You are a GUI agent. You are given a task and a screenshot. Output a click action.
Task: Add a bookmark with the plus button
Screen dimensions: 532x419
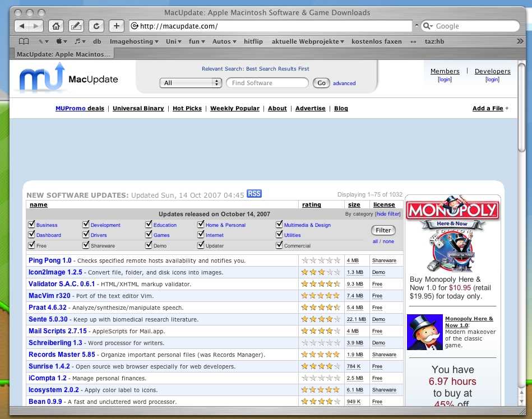[x=117, y=26]
